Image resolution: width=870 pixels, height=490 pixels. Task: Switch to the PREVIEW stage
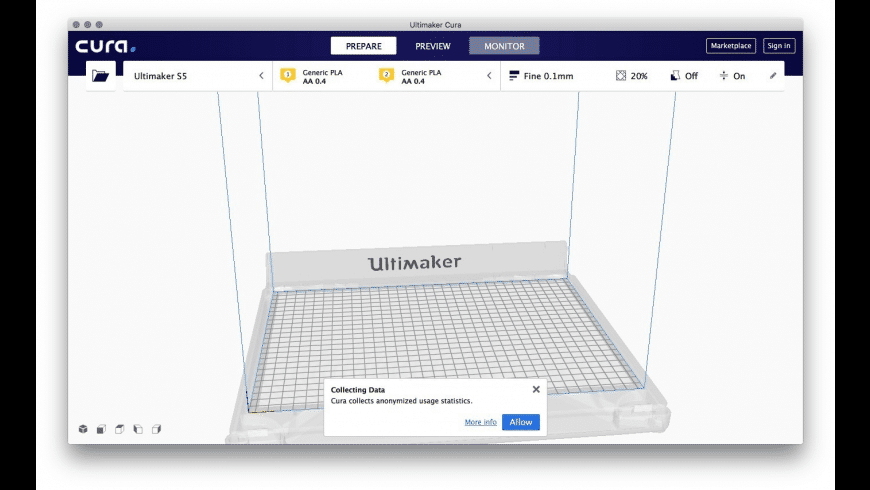[433, 46]
